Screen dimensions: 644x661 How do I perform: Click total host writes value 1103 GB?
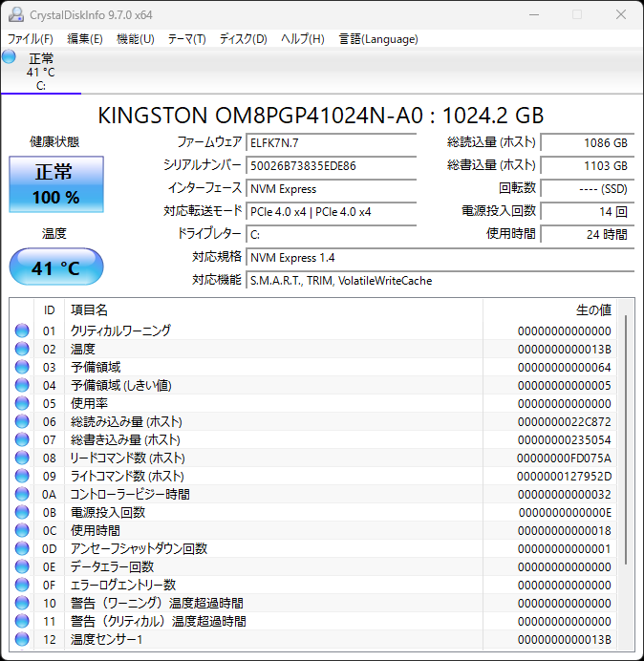587,165
